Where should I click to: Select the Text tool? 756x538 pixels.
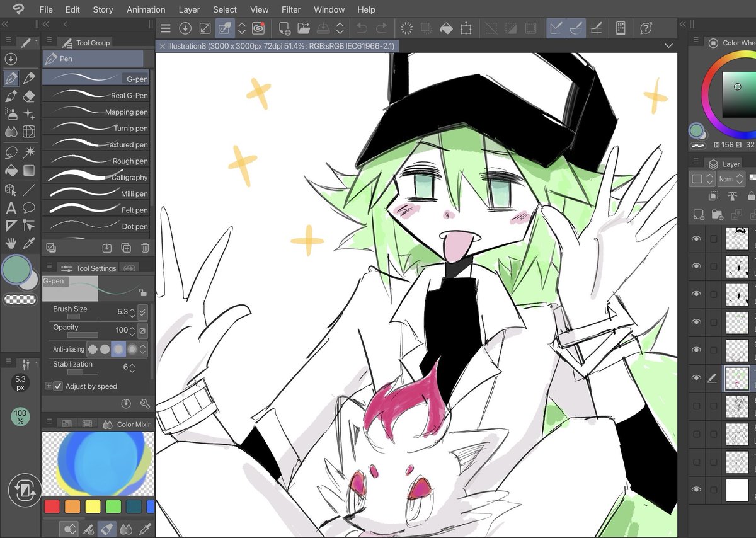coord(11,208)
